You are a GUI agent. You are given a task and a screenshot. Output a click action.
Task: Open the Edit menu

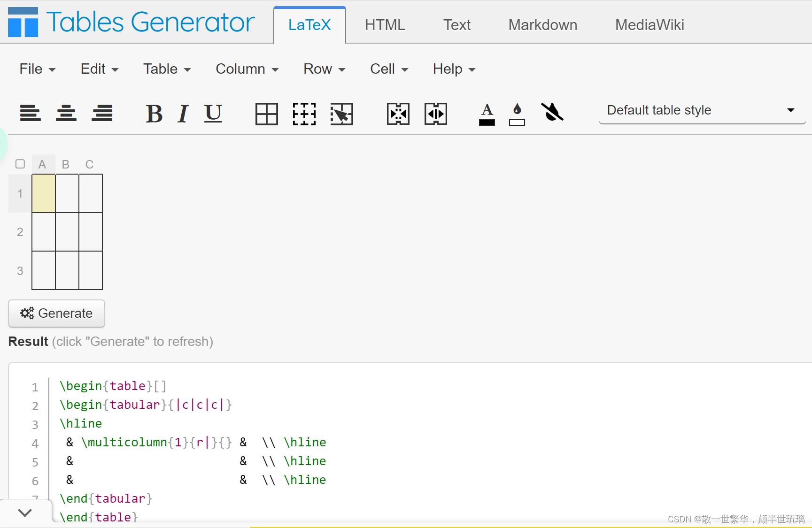99,69
